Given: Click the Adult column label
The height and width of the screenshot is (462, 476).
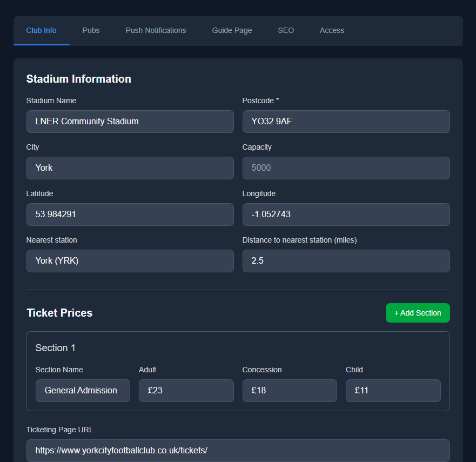Looking at the screenshot, I should point(148,370).
